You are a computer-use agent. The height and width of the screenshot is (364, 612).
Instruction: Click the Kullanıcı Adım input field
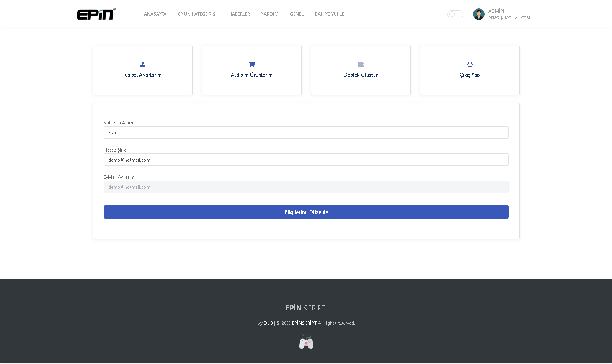coord(306,132)
